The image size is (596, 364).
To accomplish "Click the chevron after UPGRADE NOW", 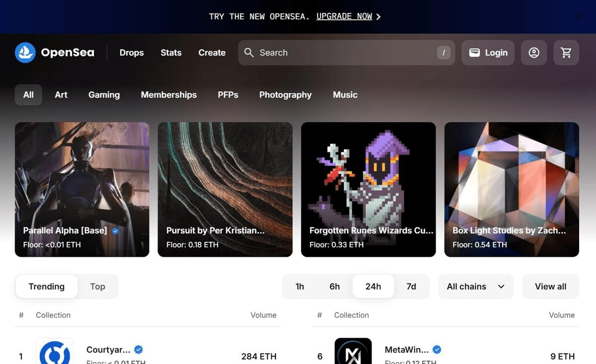I will (378, 17).
